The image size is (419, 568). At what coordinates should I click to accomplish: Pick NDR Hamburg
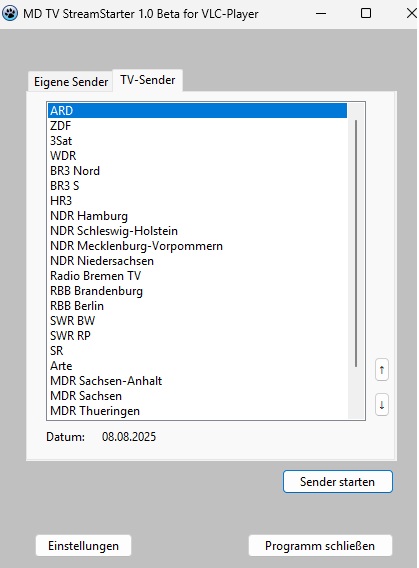pos(197,216)
